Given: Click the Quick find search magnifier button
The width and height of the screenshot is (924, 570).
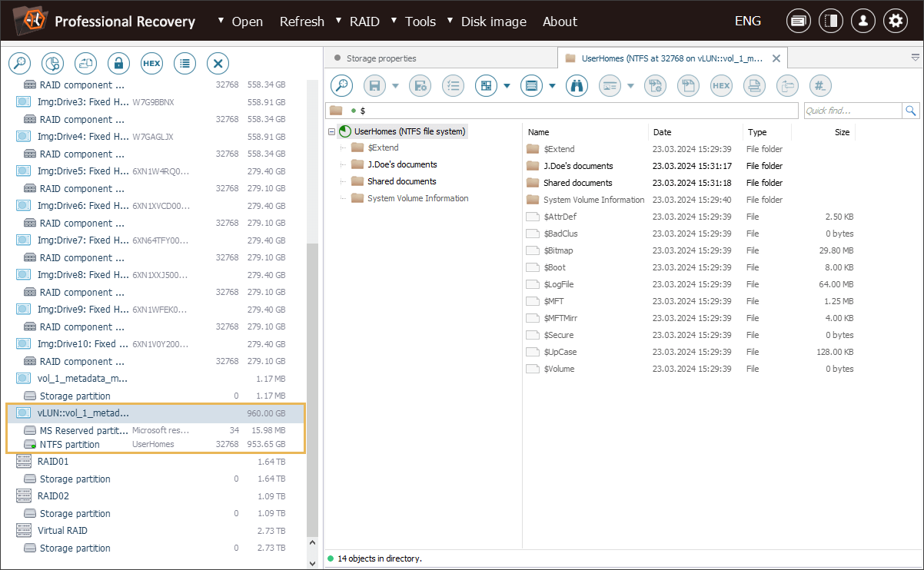Looking at the screenshot, I should (911, 111).
